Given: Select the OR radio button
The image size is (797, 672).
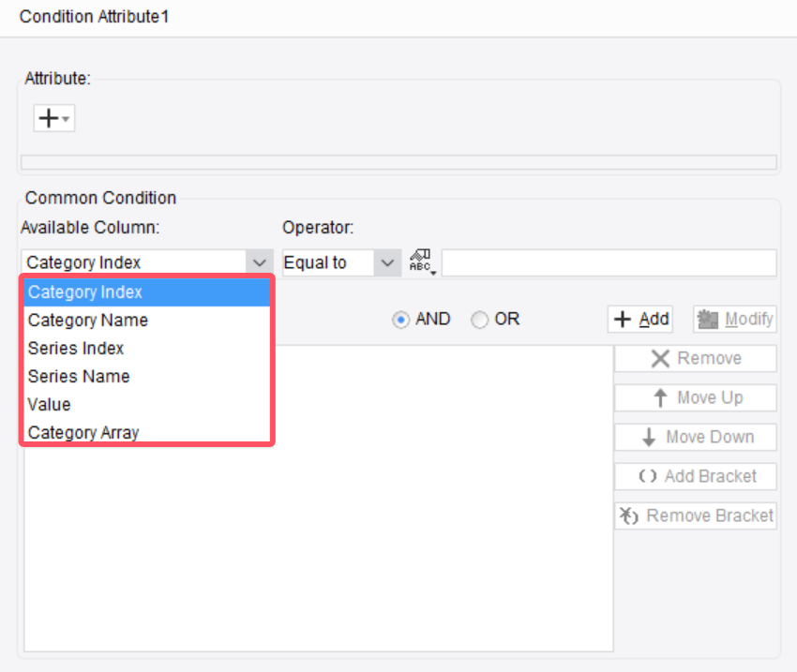Looking at the screenshot, I should [479, 320].
